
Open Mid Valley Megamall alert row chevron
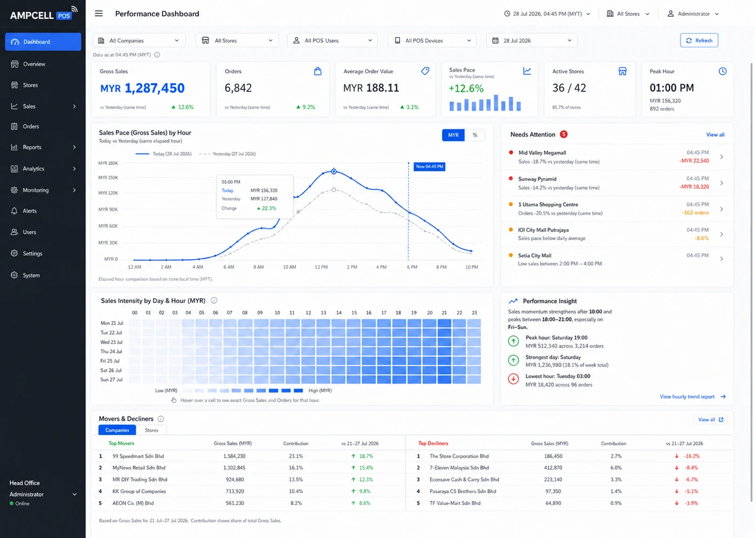(722, 157)
